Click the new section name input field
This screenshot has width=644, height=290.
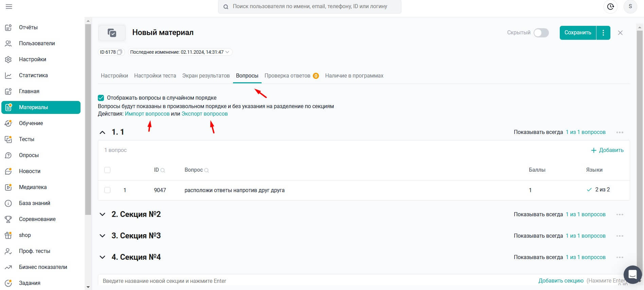(306, 281)
